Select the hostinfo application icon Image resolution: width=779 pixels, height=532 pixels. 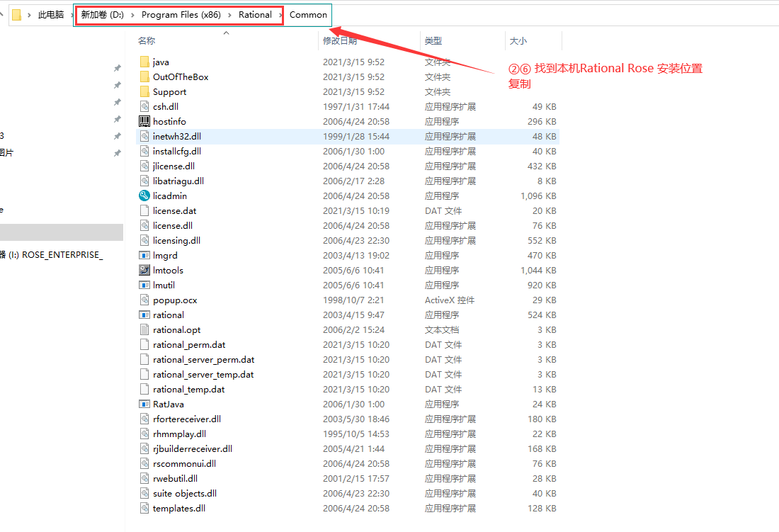pos(144,121)
